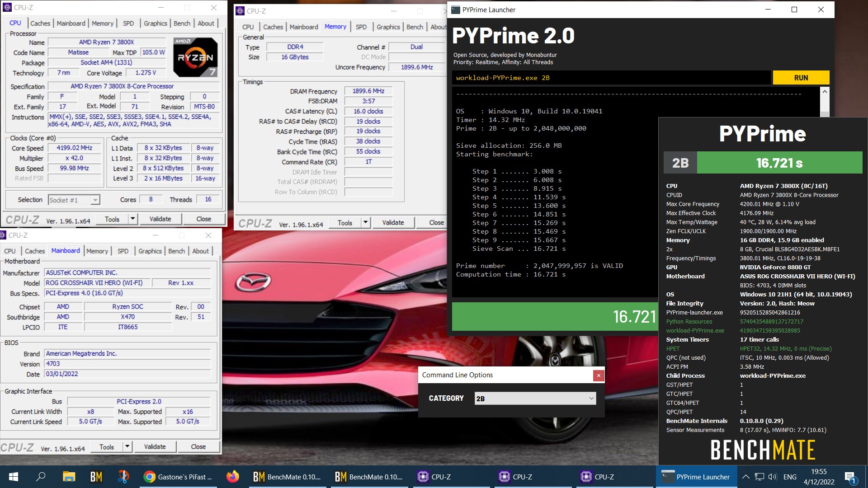Click DRAM Frequency 1899.6 MHz value

[368, 91]
